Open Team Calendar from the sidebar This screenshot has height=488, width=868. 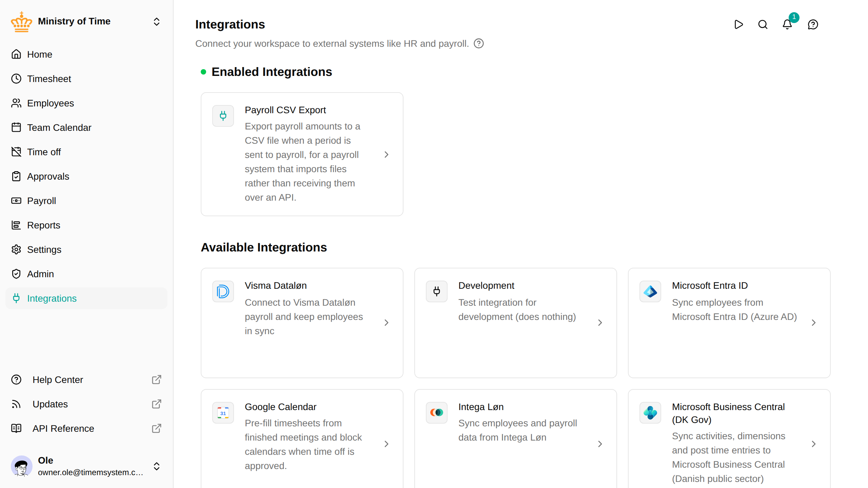[86, 127]
